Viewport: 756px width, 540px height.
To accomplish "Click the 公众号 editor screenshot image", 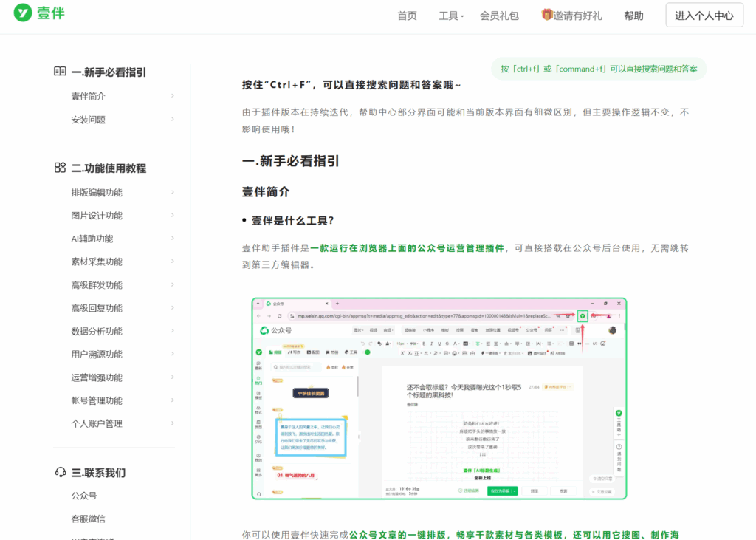I will pyautogui.click(x=439, y=399).
